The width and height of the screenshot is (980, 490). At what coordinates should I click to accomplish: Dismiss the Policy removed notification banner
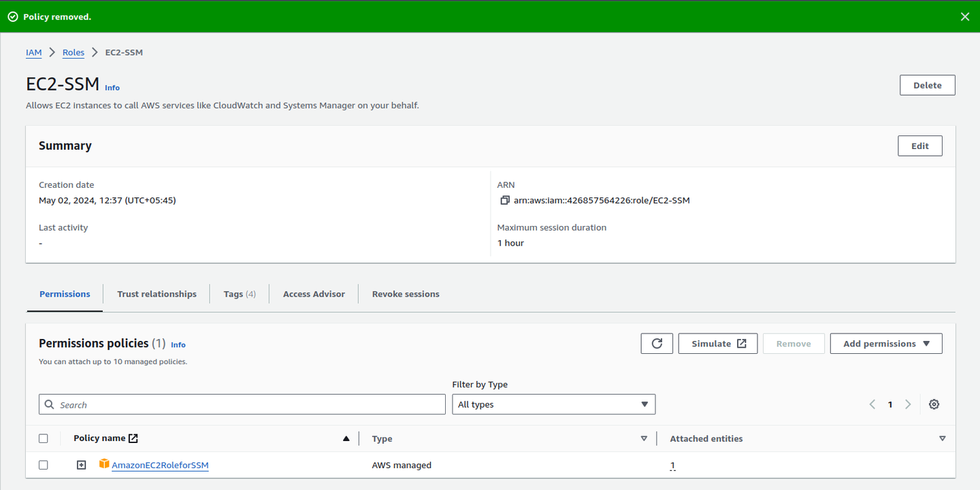964,17
